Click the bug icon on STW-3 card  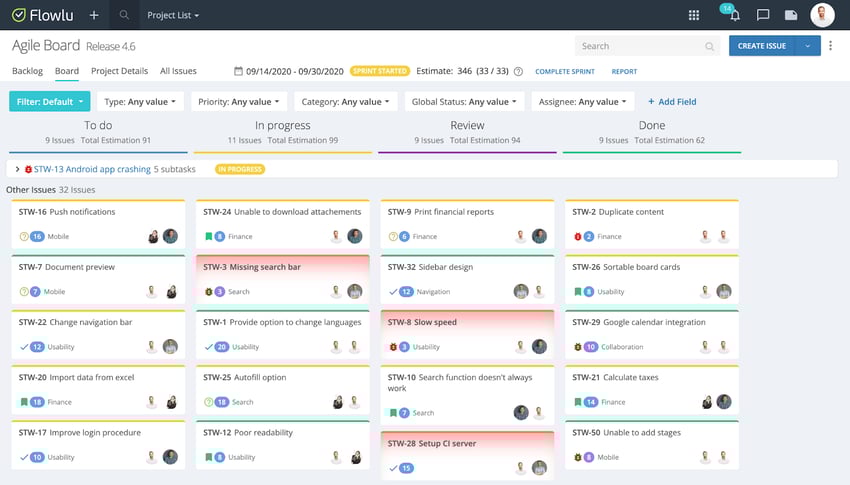[209, 292]
